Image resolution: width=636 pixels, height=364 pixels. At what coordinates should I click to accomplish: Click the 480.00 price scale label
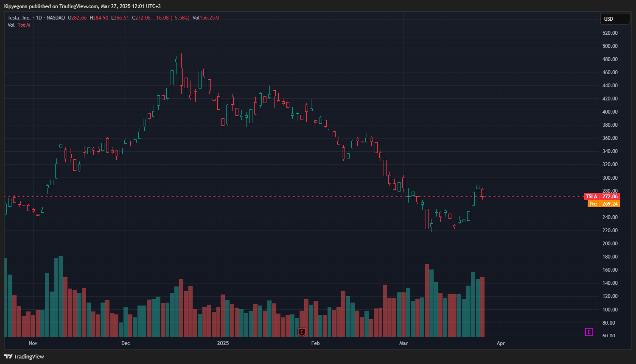click(610, 59)
